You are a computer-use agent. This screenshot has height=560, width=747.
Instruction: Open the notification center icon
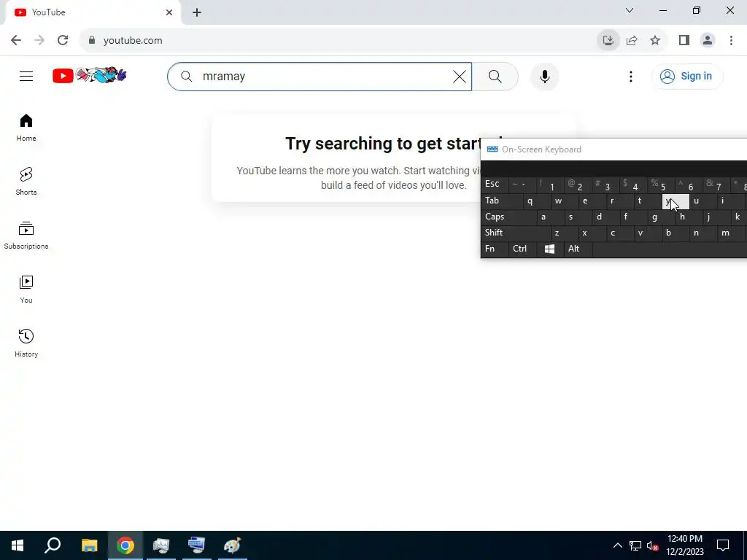[723, 545]
